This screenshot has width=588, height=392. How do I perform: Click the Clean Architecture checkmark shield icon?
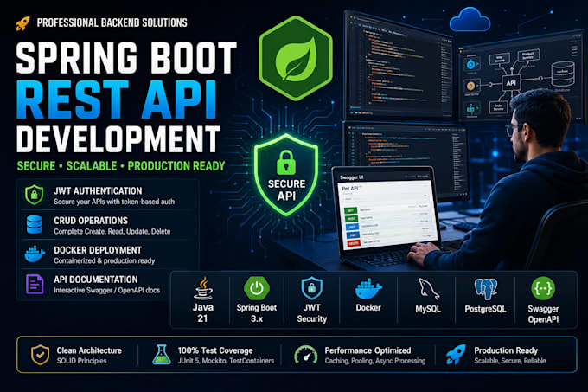point(40,355)
